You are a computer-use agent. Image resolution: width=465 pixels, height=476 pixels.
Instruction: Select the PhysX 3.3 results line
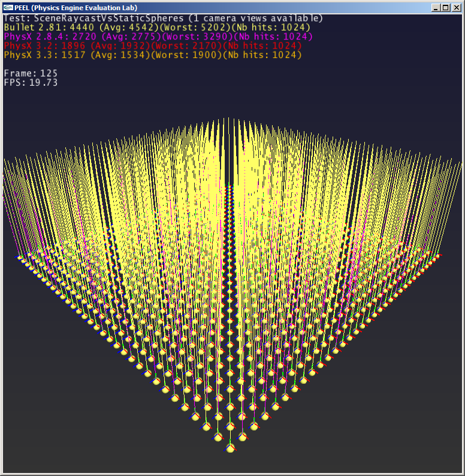[153, 55]
